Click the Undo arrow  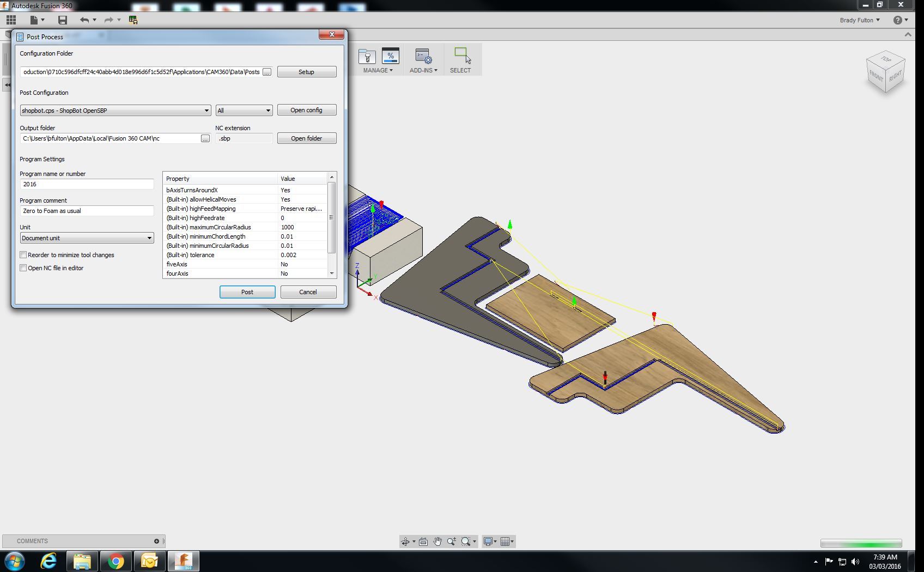[x=84, y=20]
